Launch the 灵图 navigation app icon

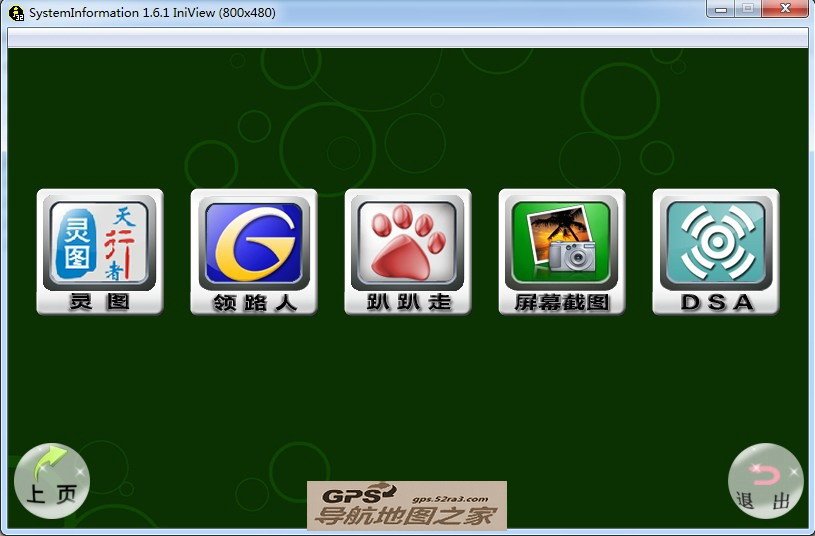click(100, 252)
